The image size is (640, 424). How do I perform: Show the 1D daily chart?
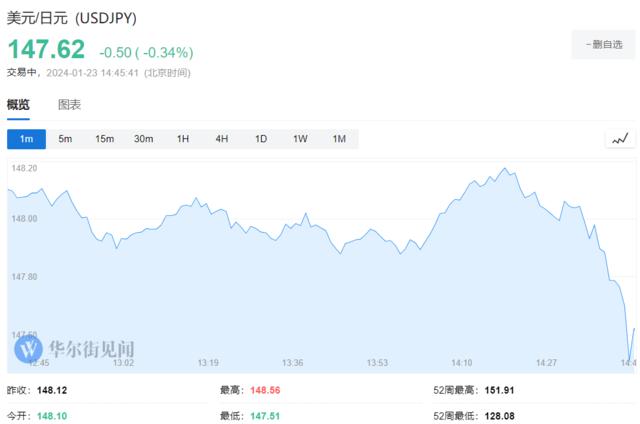tap(261, 139)
